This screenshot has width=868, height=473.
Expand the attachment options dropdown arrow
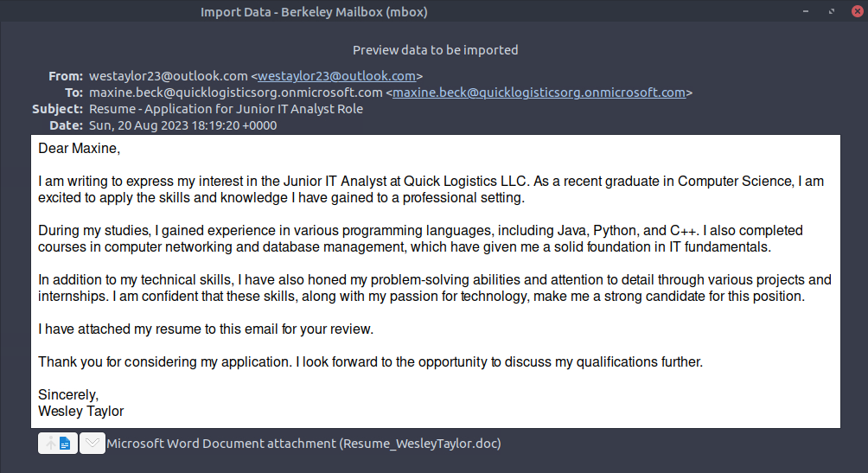pos(92,444)
